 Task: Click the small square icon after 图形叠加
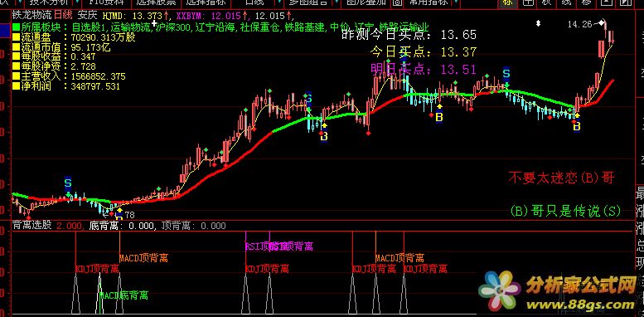[397, 2]
